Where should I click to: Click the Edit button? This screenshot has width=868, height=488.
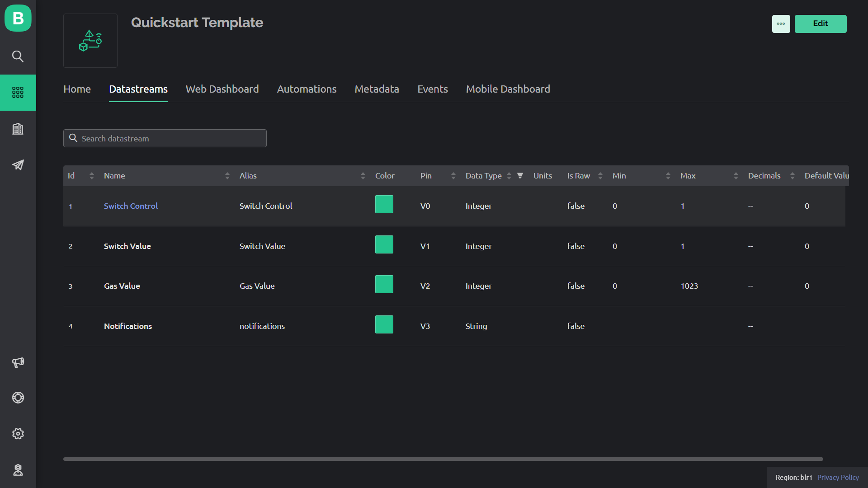[x=820, y=24]
